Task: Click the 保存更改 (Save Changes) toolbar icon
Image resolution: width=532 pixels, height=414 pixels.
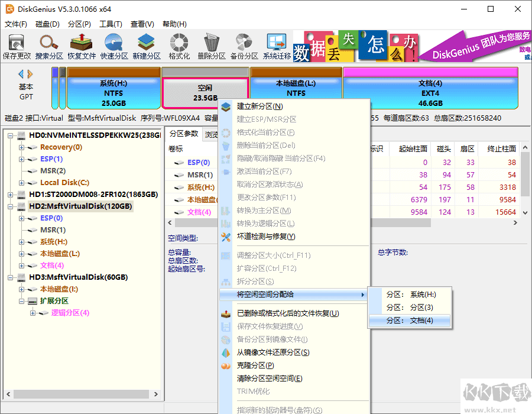Action: coord(17,46)
